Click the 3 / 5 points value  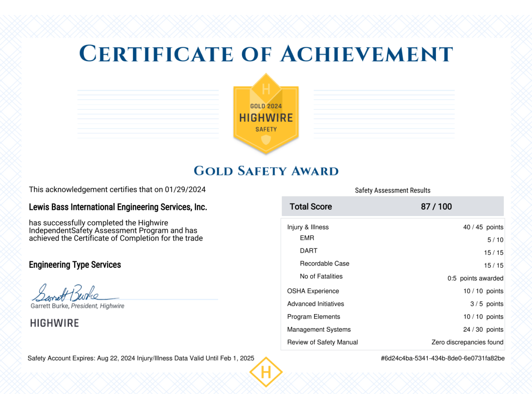[x=487, y=304]
